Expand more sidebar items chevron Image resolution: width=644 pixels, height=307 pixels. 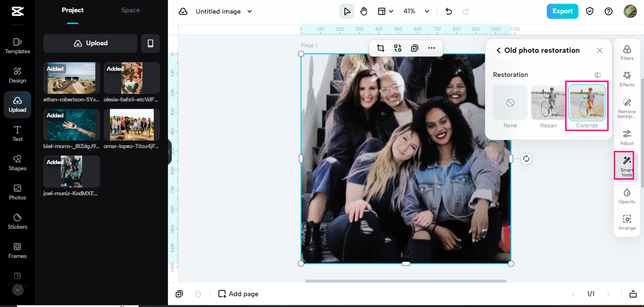(x=18, y=290)
